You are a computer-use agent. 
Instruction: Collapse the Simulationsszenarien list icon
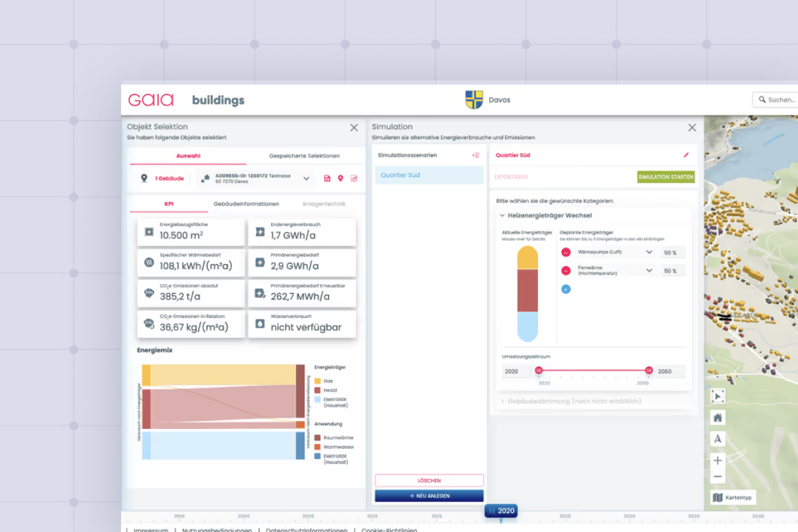(x=475, y=155)
